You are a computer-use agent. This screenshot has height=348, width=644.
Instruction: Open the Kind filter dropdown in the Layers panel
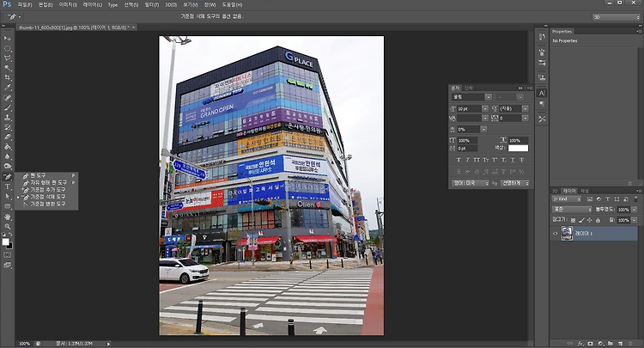pyautogui.click(x=567, y=198)
